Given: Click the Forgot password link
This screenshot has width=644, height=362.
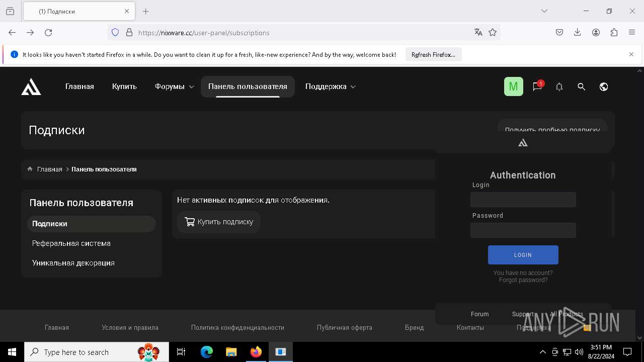Looking at the screenshot, I should point(523,280).
